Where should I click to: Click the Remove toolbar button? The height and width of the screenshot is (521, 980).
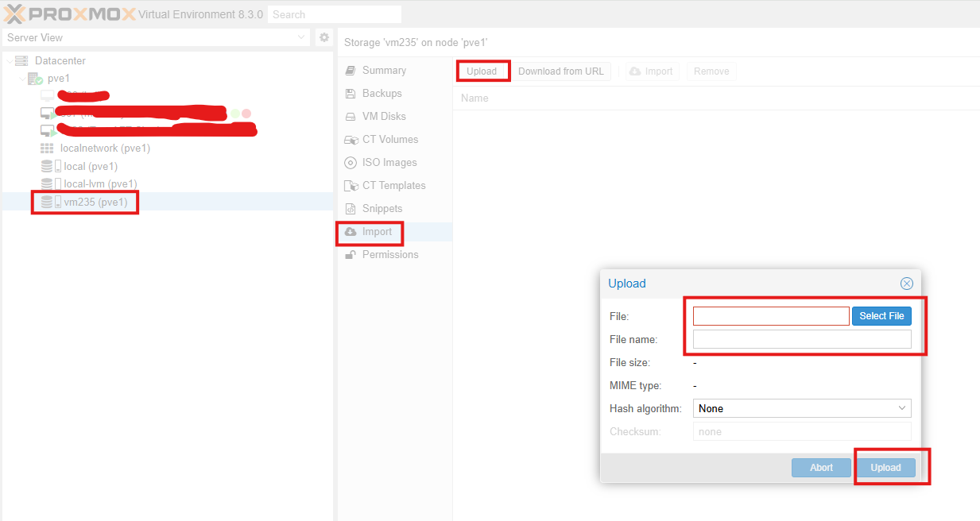point(711,71)
